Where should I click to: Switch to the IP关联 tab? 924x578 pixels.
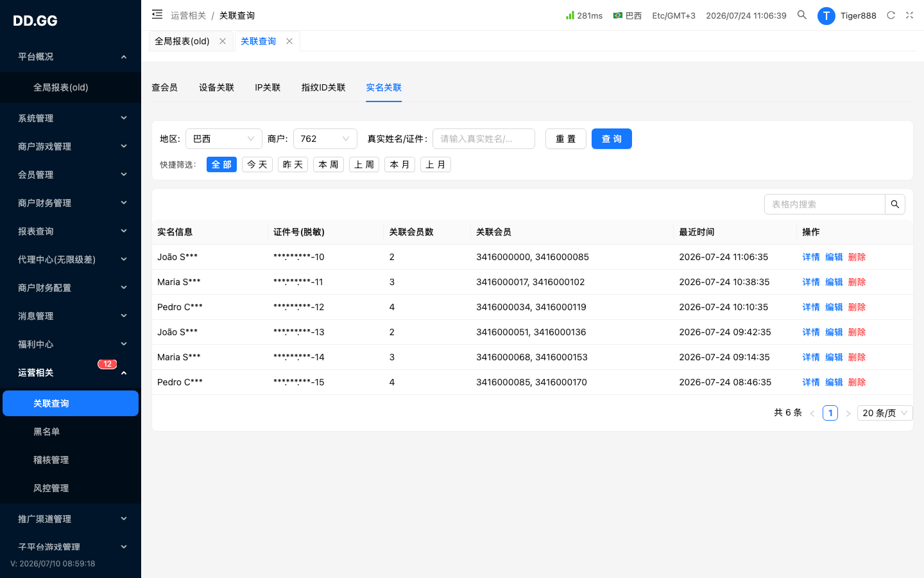pos(268,87)
